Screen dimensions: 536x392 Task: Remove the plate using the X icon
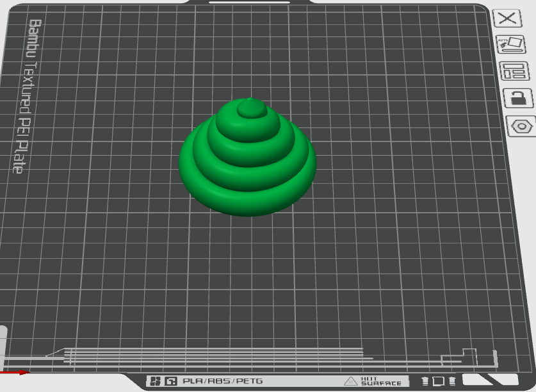[507, 18]
